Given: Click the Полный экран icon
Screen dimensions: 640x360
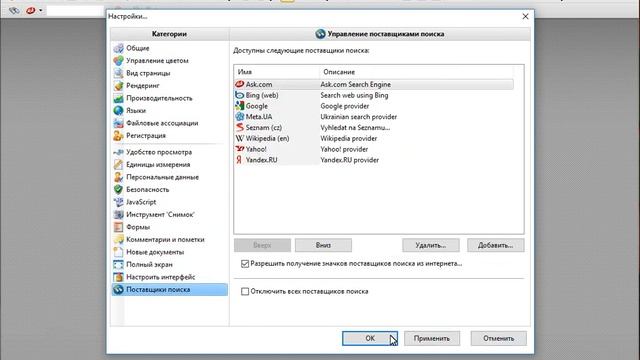Looking at the screenshot, I should click(x=118, y=264).
